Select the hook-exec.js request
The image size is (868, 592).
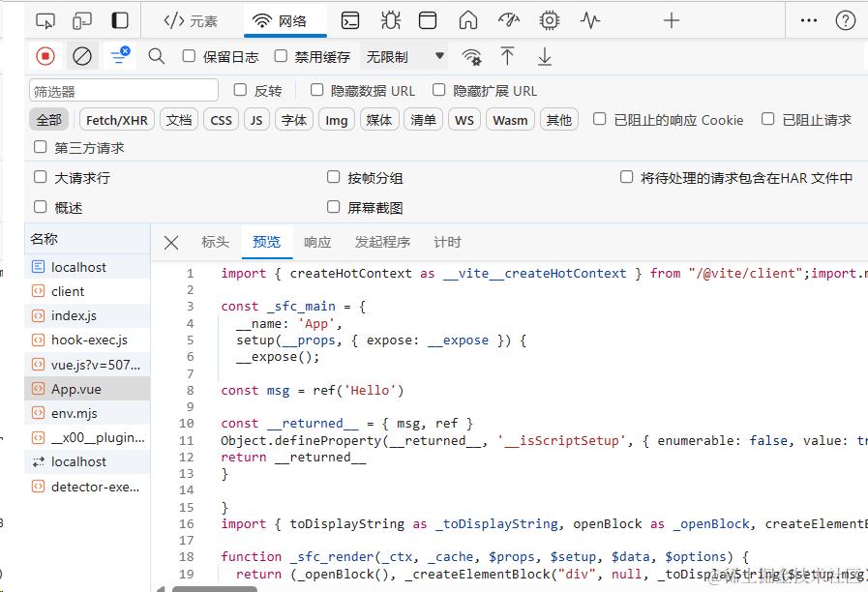click(x=87, y=340)
